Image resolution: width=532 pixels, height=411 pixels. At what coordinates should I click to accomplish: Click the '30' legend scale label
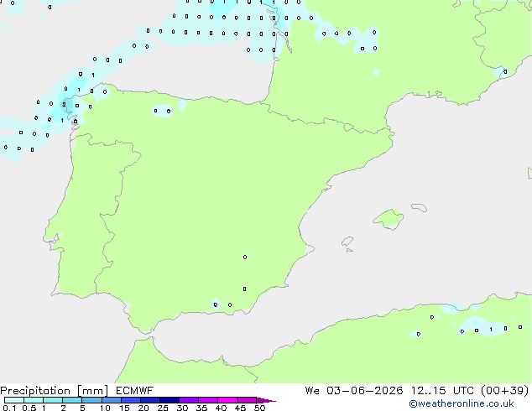[182, 408]
